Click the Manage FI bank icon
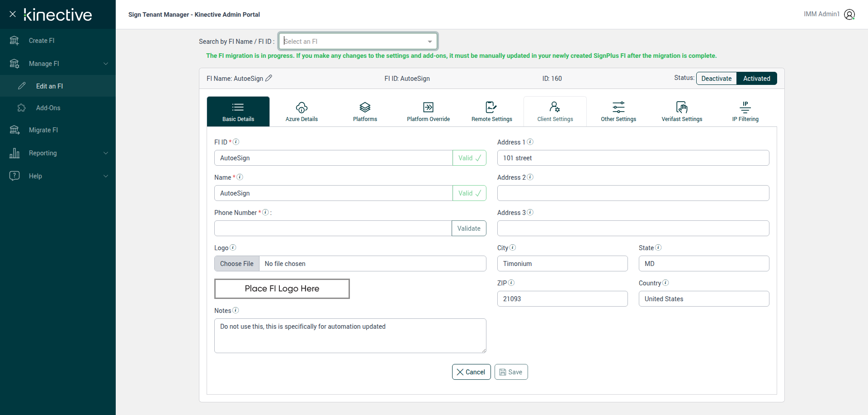Viewport: 868px width, 415px height. [14, 64]
